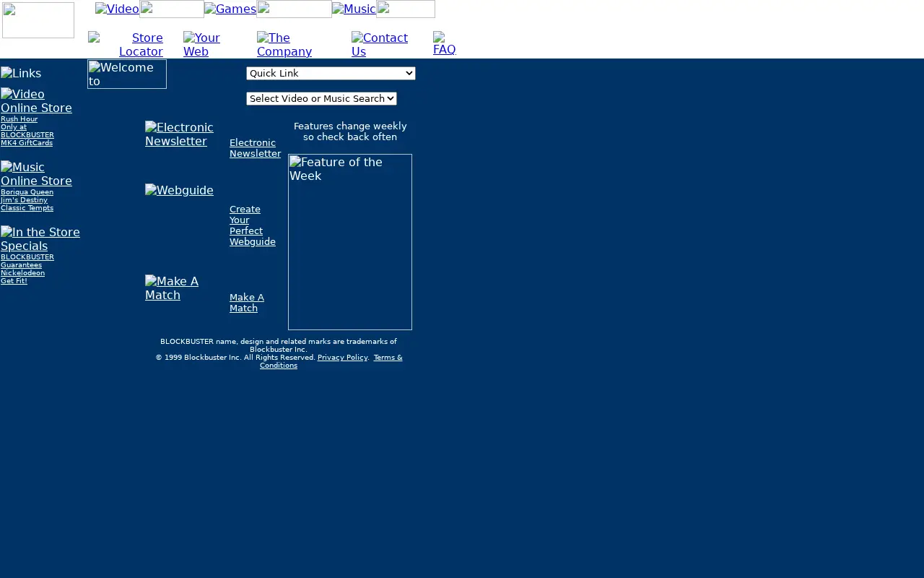Open the Get Fit! link
The height and width of the screenshot is (578, 924).
14,281
